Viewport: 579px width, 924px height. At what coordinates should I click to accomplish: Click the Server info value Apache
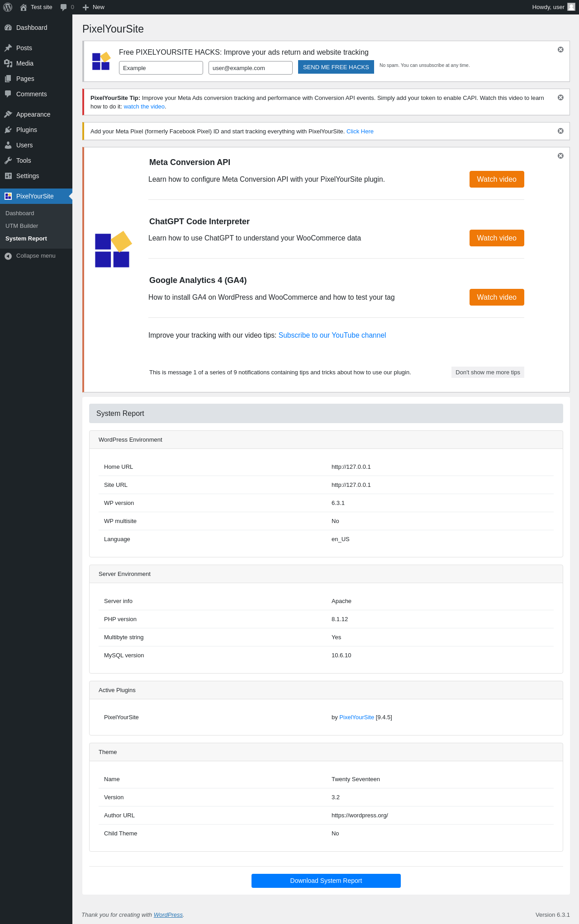342,601
